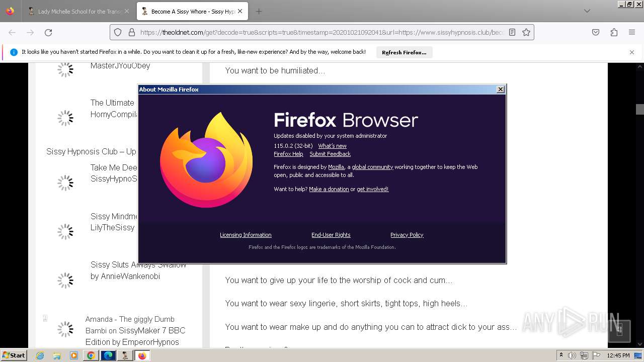The image size is (644, 362).
Task: Launch Google Chrome from the taskbar
Action: [91, 355]
